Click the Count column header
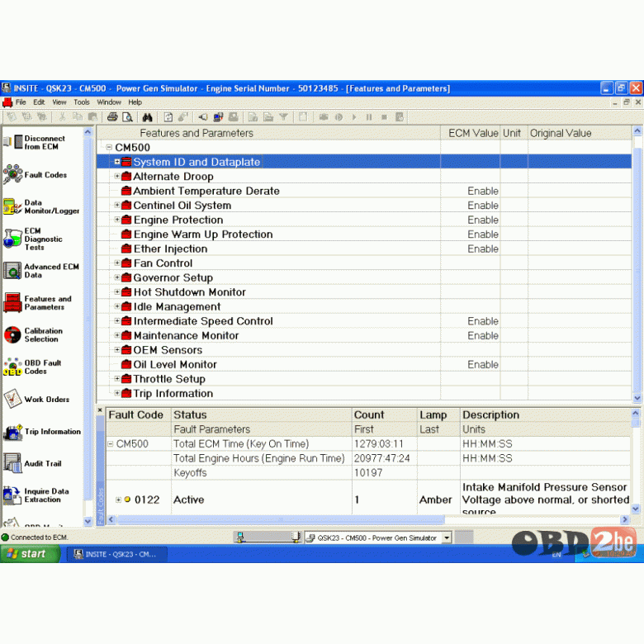 pyautogui.click(x=385, y=414)
